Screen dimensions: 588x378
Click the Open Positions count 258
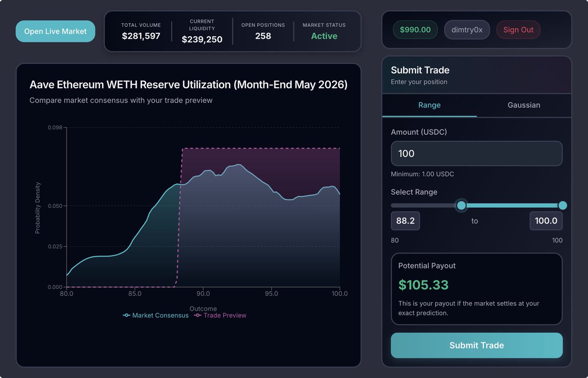click(263, 36)
